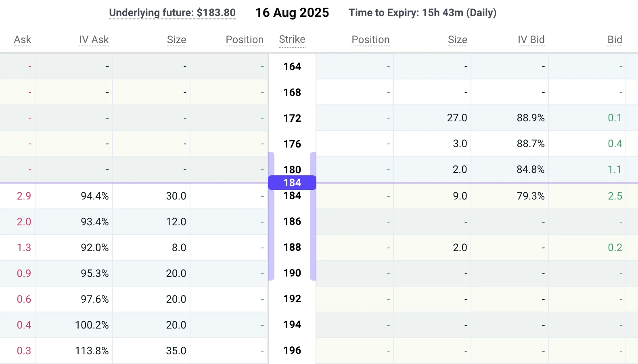Viewport: 638px width, 364px height.
Task: Select the 2.9 ask price at strike 184
Action: (24, 196)
